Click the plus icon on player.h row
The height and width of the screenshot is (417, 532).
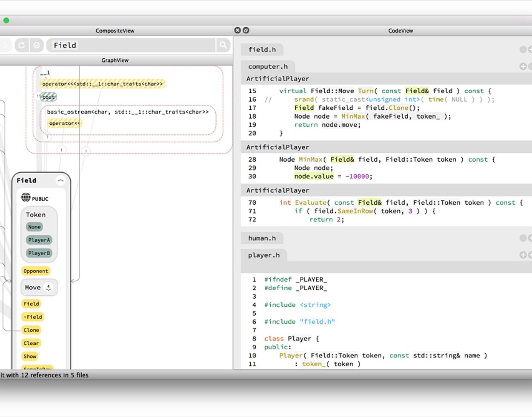coord(523,255)
